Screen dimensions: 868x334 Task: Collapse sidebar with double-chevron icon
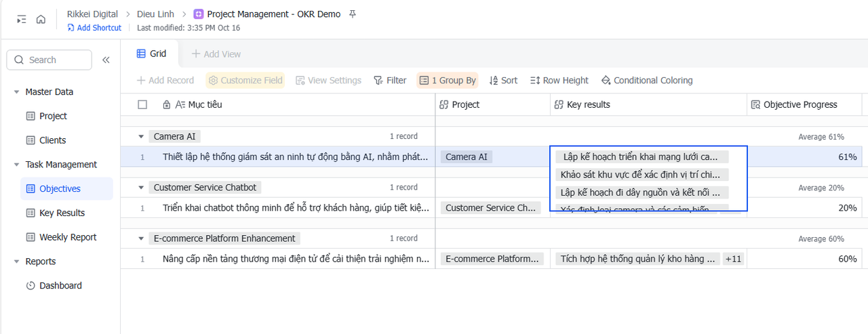point(106,60)
